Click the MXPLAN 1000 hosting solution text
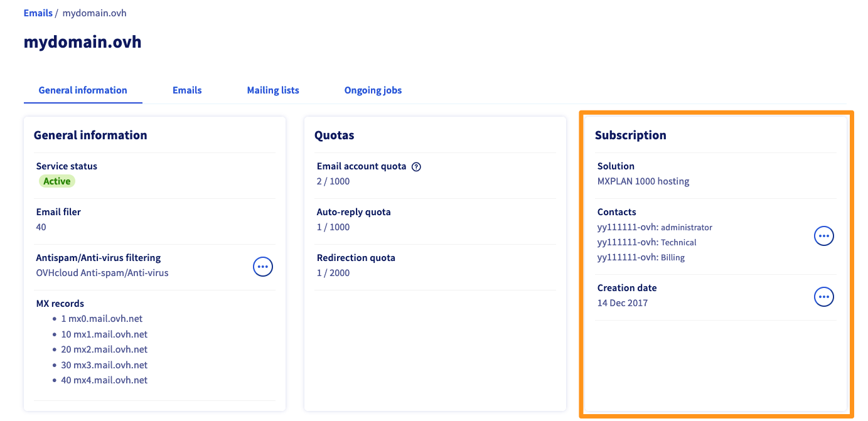Viewport: 868px width, 421px height. coord(643,181)
